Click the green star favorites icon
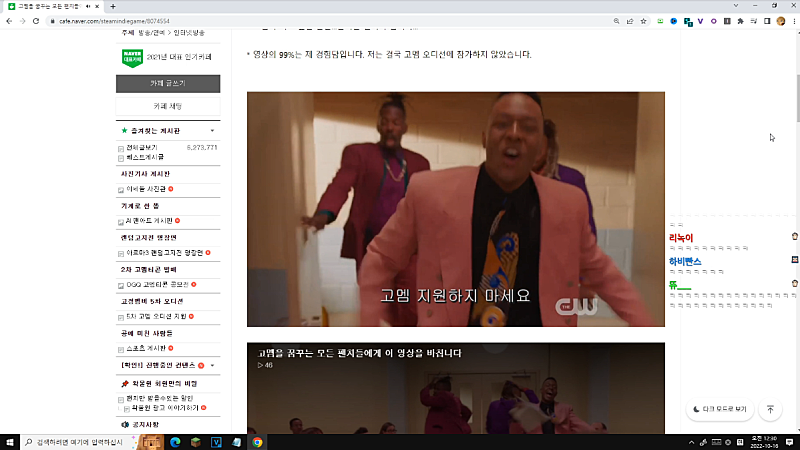Viewport: 800px width, 450px height. click(x=124, y=131)
